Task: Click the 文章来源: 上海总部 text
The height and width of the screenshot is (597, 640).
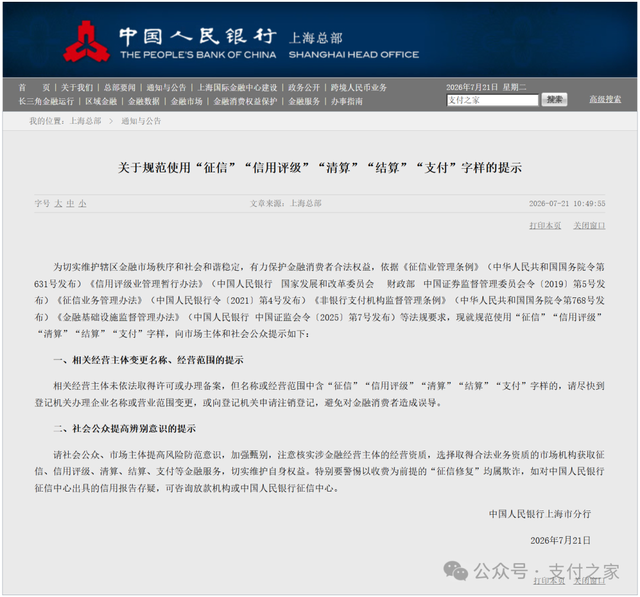Action: coord(286,203)
